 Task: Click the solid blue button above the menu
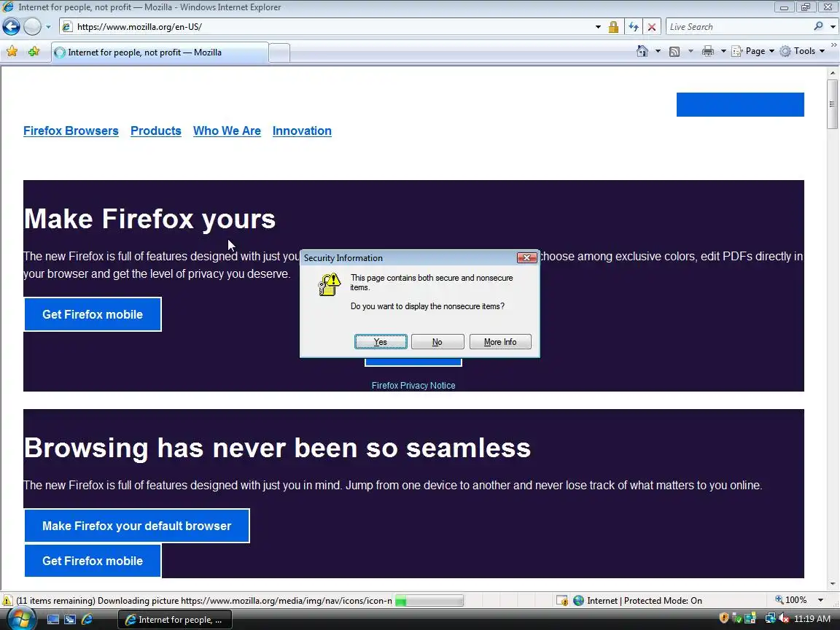click(740, 104)
